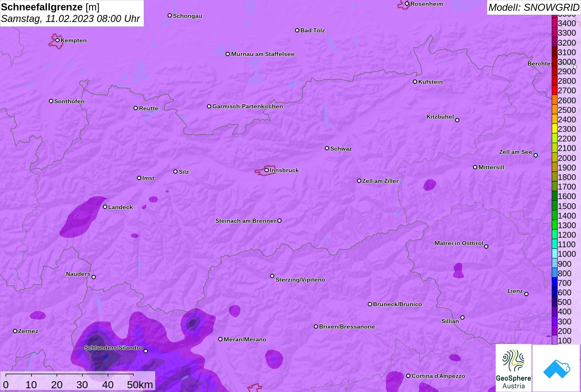Click the Rosenheim location marker

click(x=407, y=4)
